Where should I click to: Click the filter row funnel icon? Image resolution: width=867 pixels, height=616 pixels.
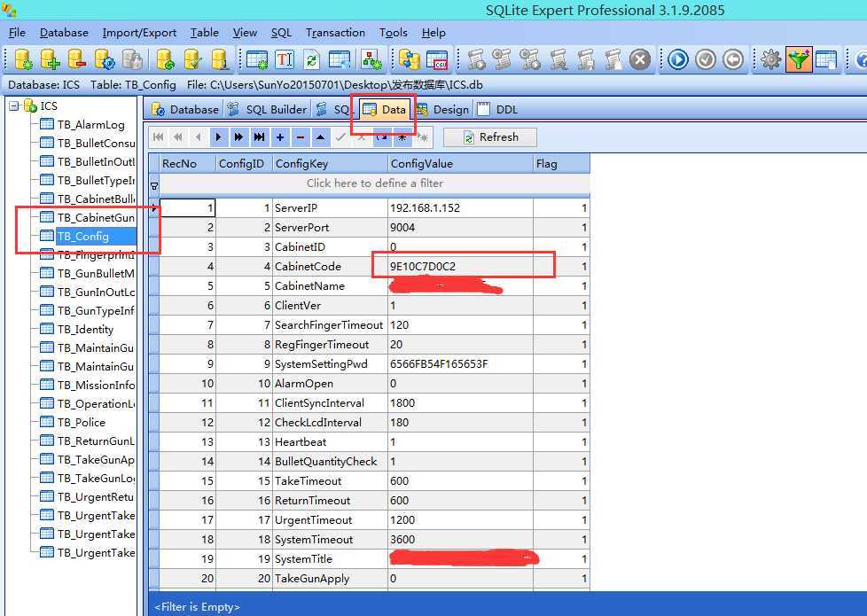(x=154, y=186)
